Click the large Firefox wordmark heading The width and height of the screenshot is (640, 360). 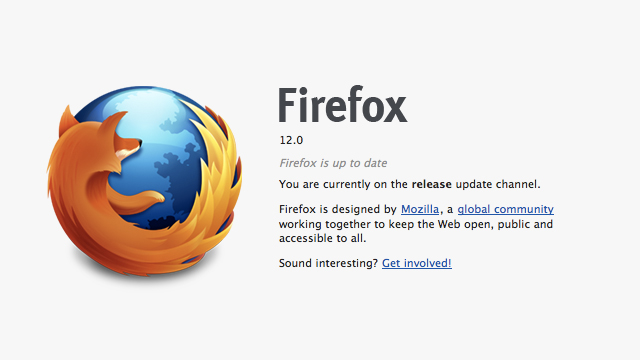pos(343,104)
